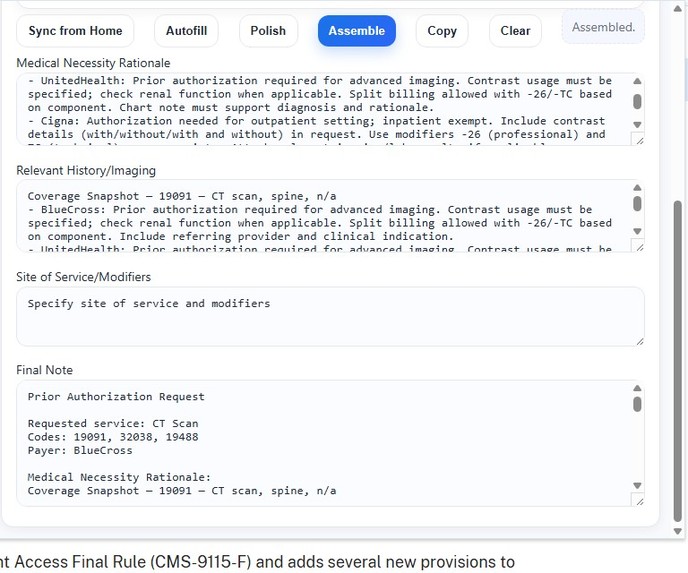688x573 pixels.
Task: Click the Final Note resize handle
Action: [639, 501]
